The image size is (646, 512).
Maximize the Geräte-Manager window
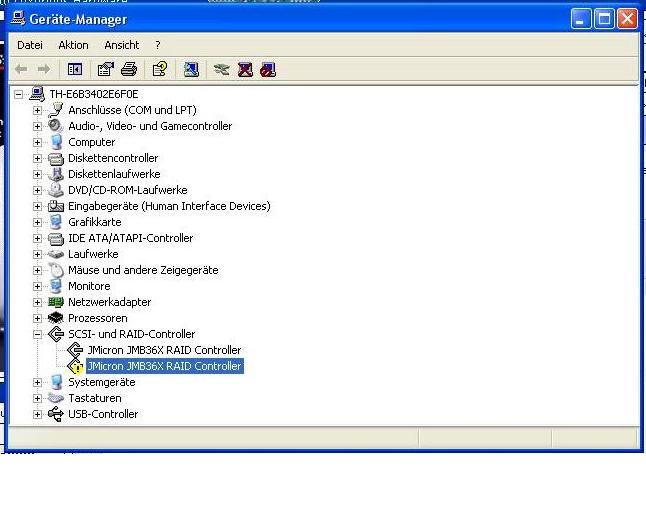tap(604, 19)
